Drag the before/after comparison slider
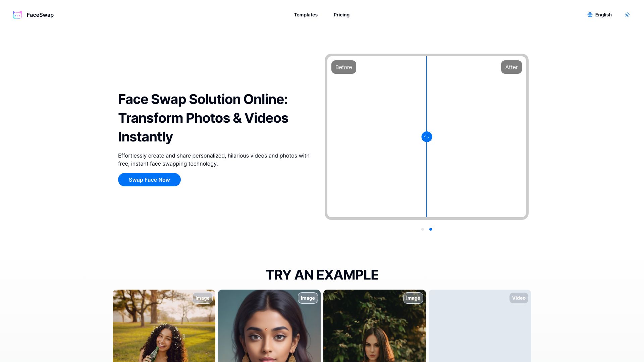Screen dimensions: 644x362 pyautogui.click(x=426, y=136)
